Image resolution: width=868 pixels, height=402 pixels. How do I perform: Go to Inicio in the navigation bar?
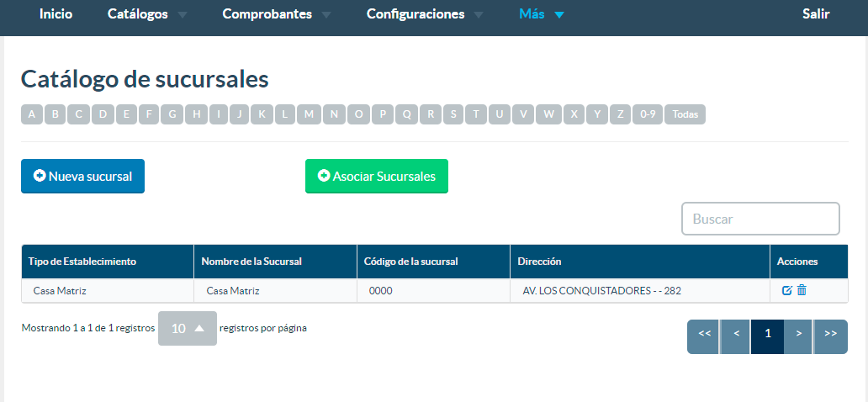point(56,14)
